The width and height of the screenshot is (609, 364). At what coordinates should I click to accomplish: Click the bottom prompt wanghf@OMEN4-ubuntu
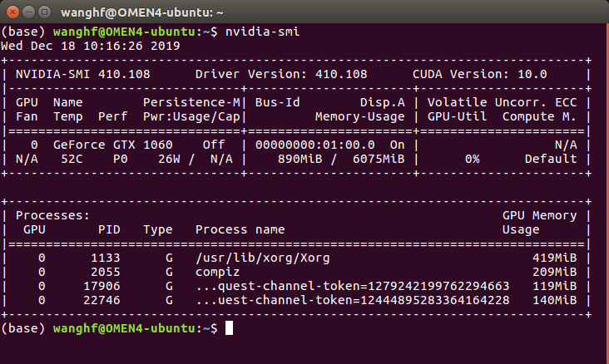click(124, 328)
